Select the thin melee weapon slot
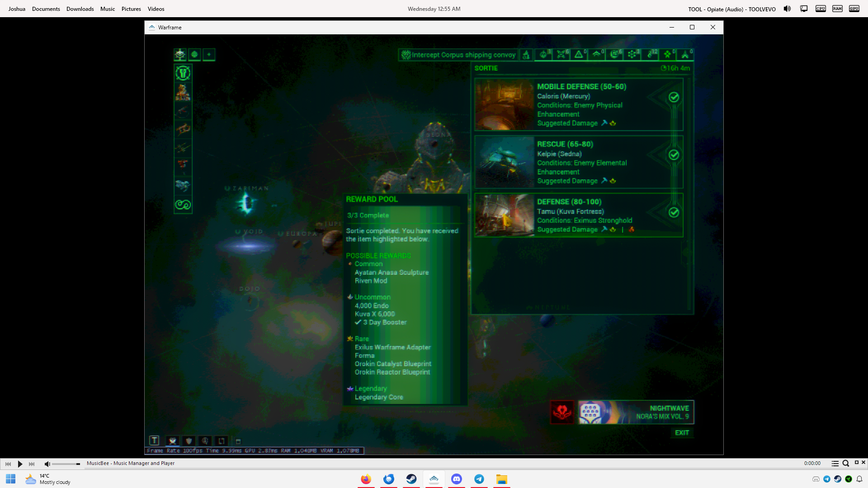The image size is (868, 488). pos(183,147)
